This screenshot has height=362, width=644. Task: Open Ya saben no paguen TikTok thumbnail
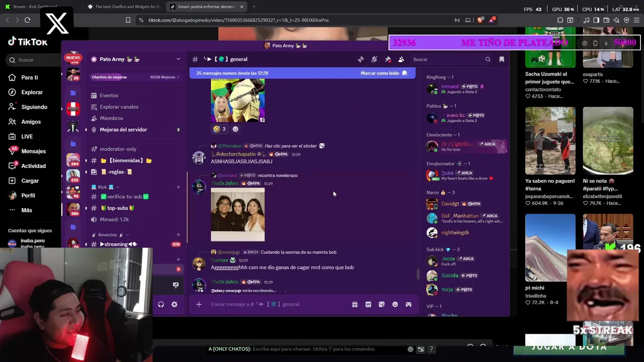coord(550,140)
